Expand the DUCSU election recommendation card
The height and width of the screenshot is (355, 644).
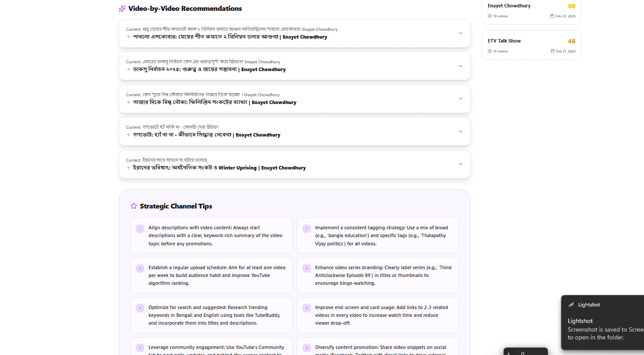coord(460,65)
